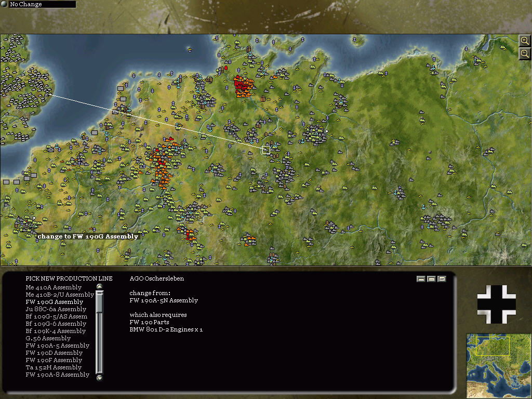Select Ta 152H Assembly production line

[54, 367]
